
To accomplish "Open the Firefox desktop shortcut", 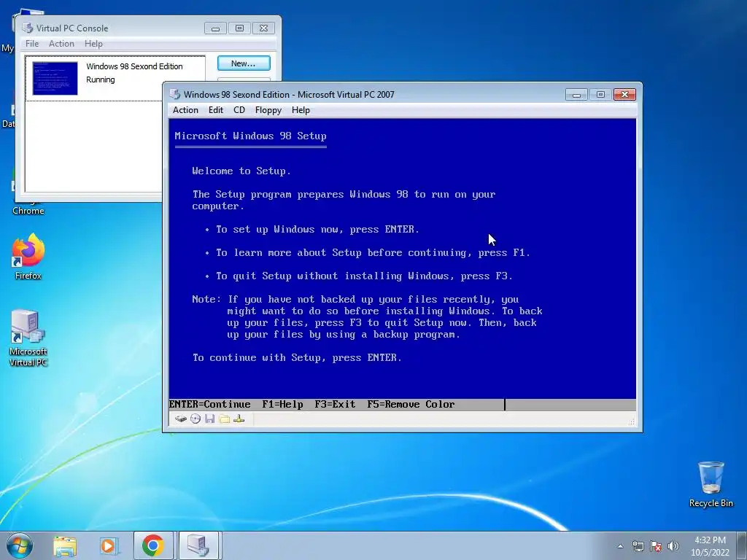I will pyautogui.click(x=28, y=256).
